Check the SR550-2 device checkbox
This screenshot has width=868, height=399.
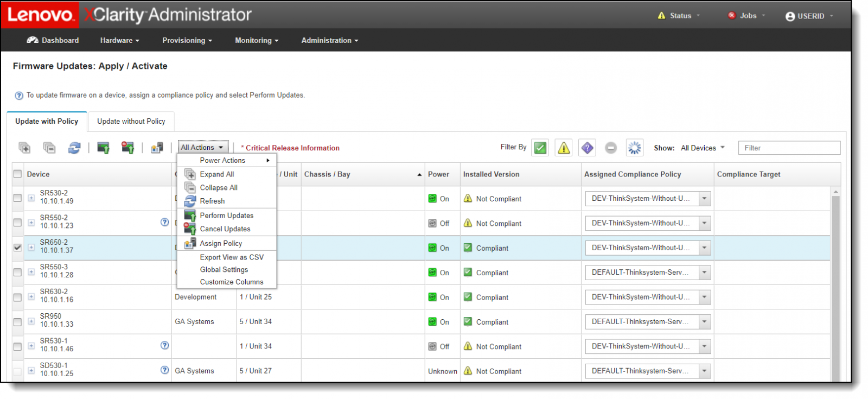(17, 223)
